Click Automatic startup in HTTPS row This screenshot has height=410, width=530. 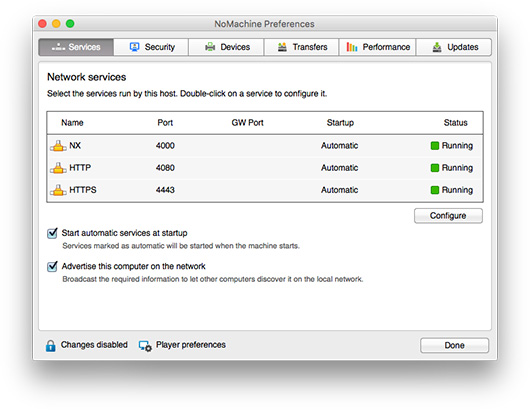point(339,190)
